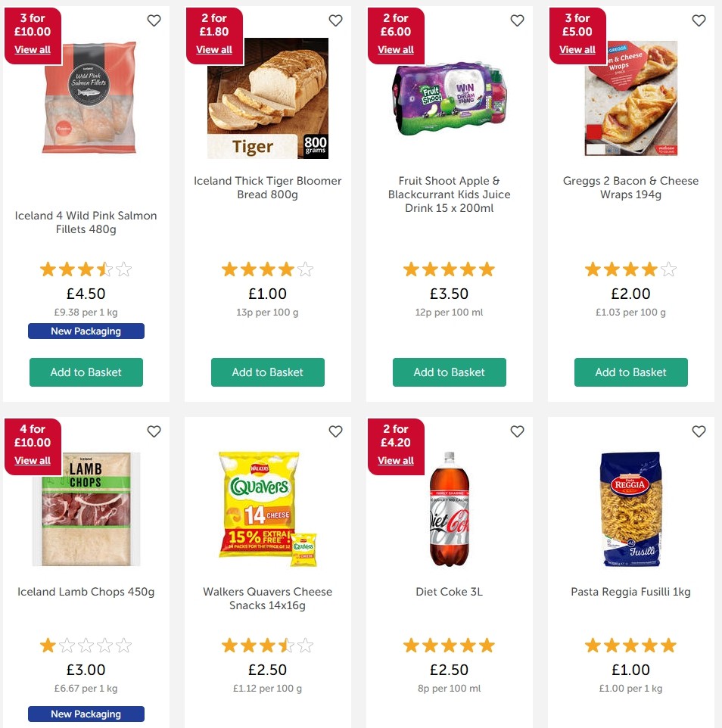Image resolution: width=722 pixels, height=728 pixels.
Task: Open View all for the 3 for £10.00 offer
Action: [32, 49]
